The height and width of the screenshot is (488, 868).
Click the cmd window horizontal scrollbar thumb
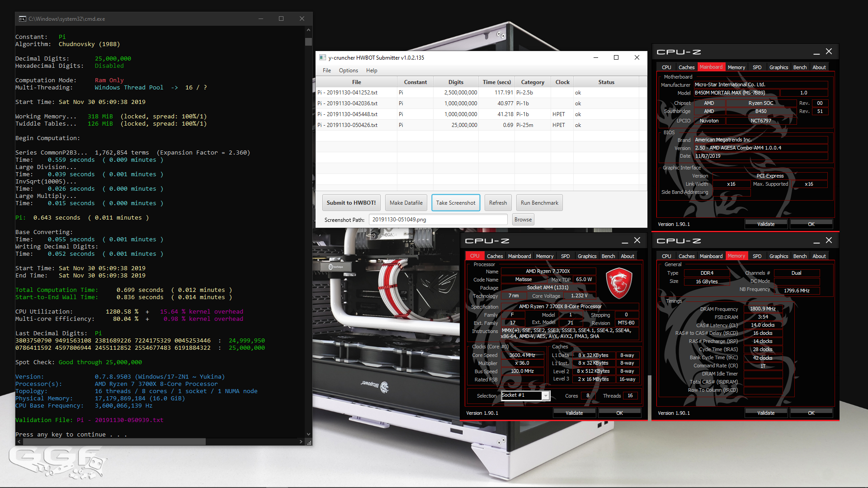click(x=114, y=441)
